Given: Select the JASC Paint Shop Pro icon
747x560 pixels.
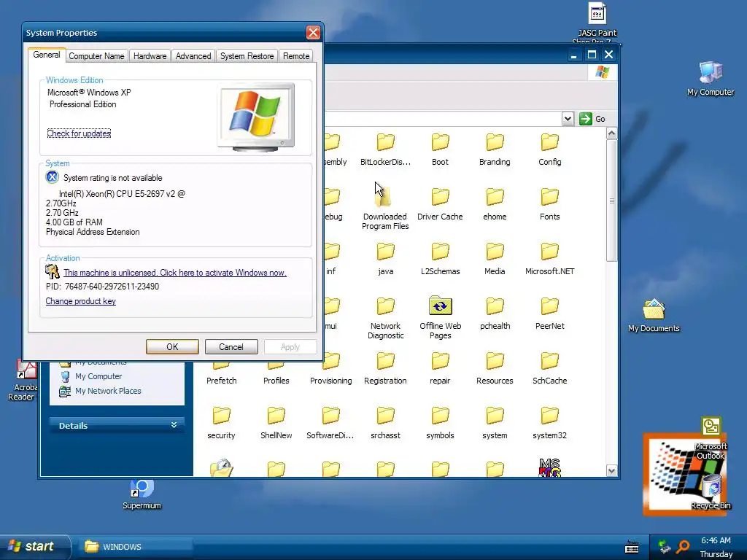Looking at the screenshot, I should pyautogui.click(x=597, y=23).
